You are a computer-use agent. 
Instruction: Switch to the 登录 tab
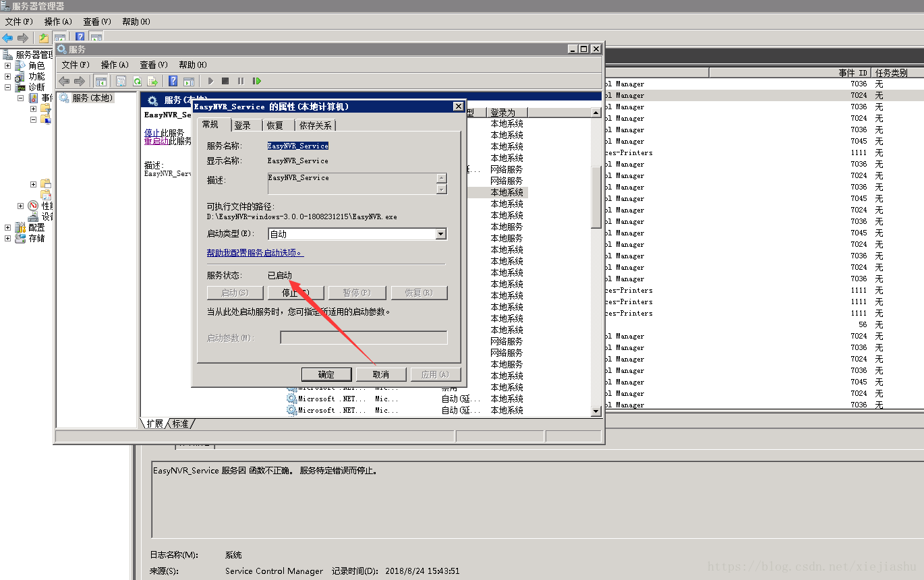[243, 125]
